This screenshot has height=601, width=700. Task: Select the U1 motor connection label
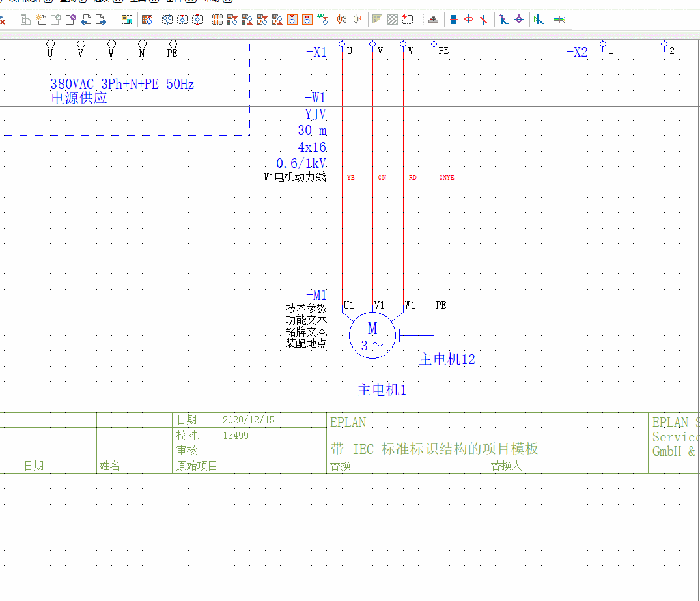[x=348, y=305]
